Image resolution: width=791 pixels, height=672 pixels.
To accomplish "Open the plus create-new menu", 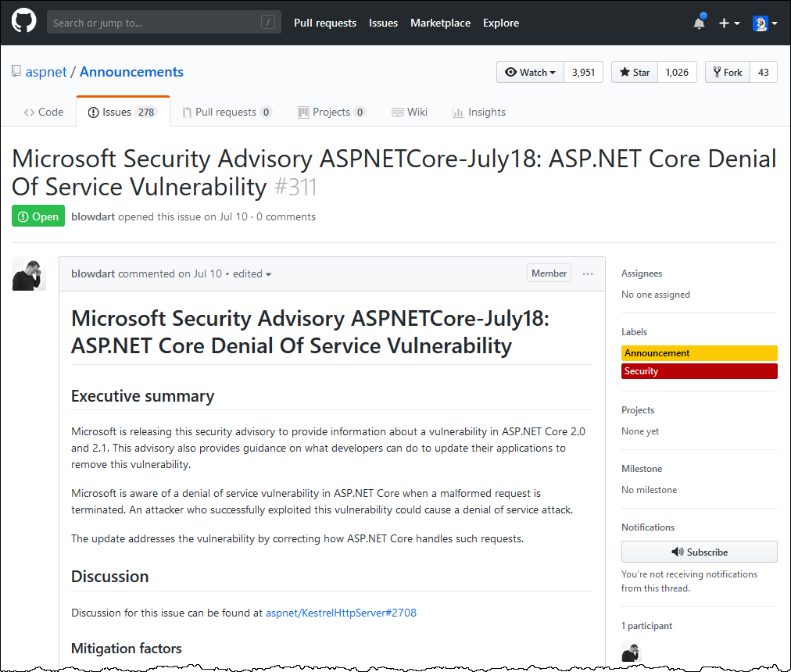I will (729, 23).
